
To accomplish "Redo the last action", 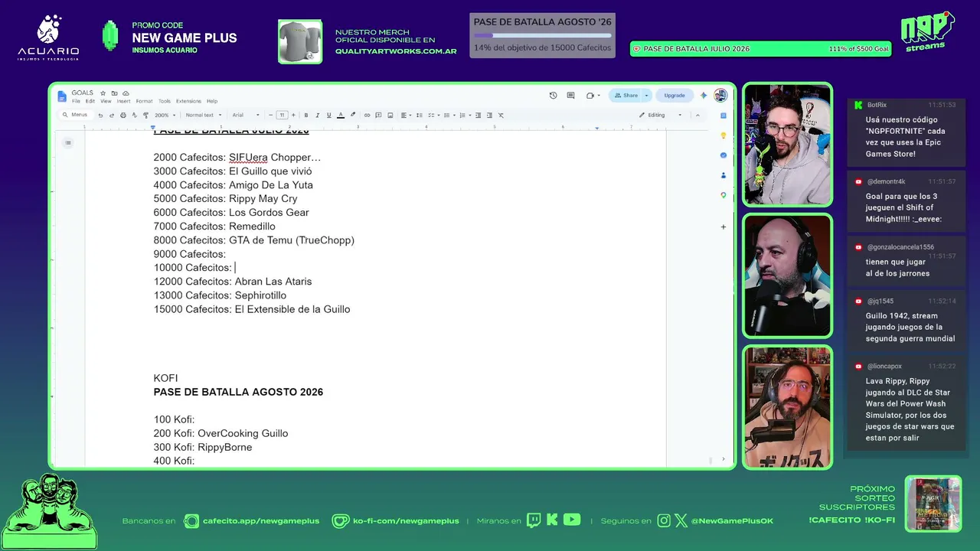I will 112,116.
